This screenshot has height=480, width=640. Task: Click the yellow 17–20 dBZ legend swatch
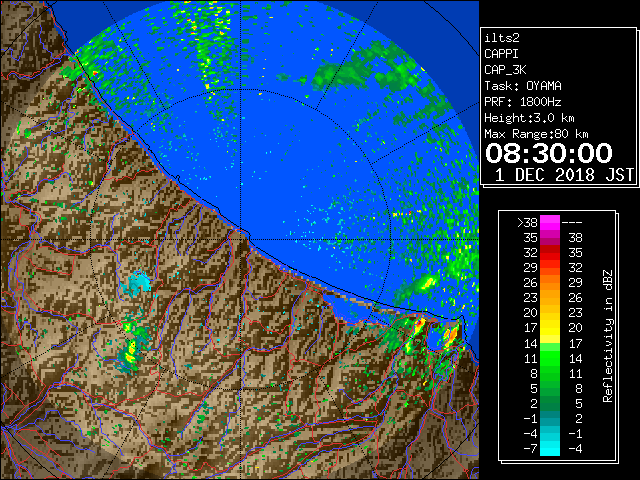click(550, 328)
